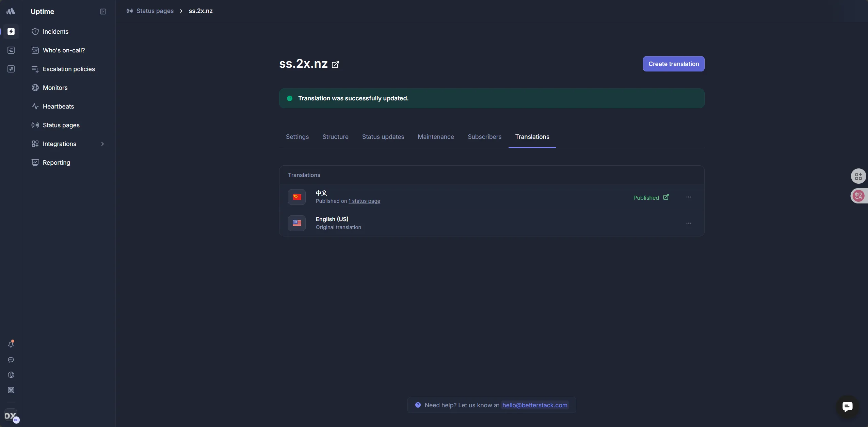Expand the Integrations submenu chevron
Screen dimensions: 868x427
pos(102,144)
